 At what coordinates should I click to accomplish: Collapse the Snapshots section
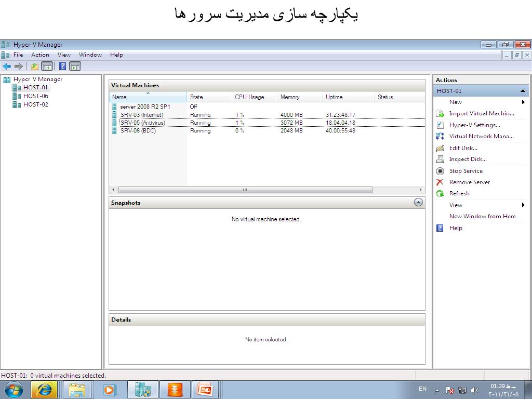pos(418,203)
